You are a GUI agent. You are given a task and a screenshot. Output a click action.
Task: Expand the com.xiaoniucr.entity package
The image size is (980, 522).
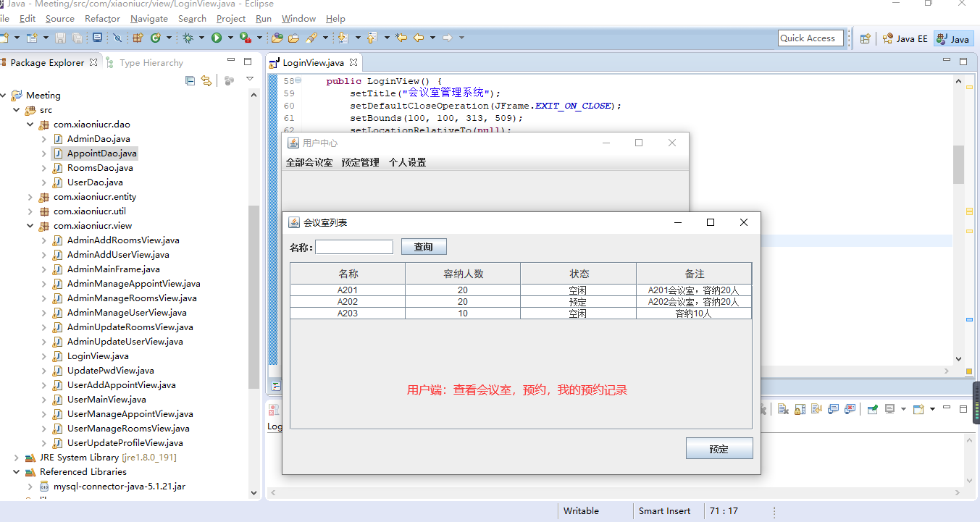click(x=30, y=197)
